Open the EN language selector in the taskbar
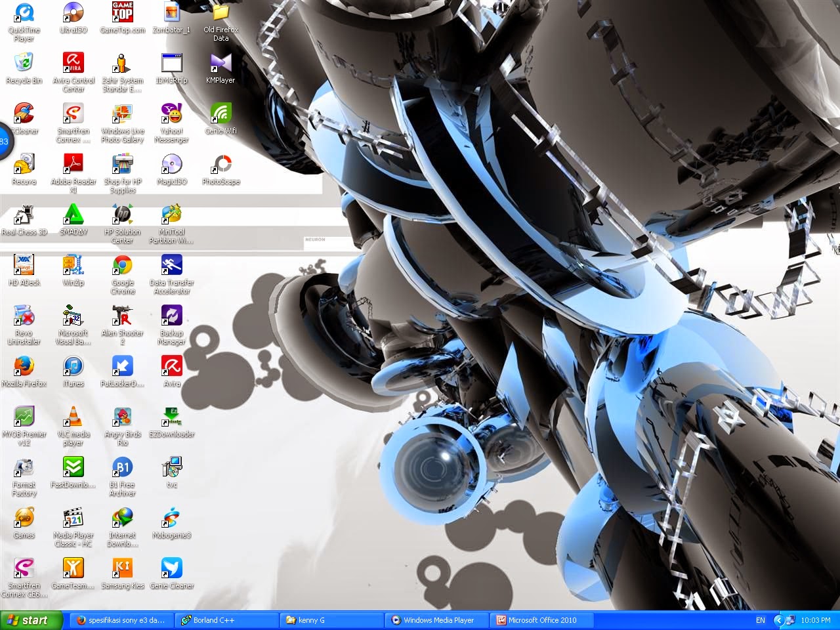Image resolution: width=840 pixels, height=630 pixels. pyautogui.click(x=760, y=619)
